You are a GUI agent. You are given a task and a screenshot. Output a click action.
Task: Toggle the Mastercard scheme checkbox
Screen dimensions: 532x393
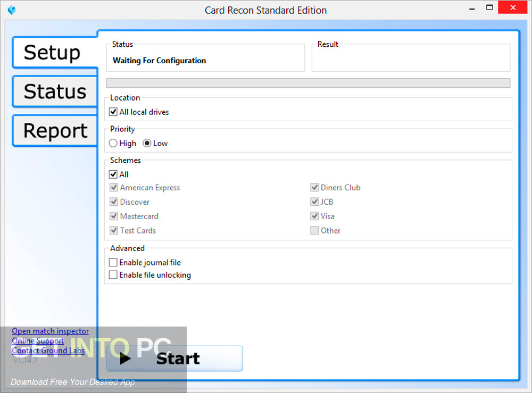click(x=114, y=216)
